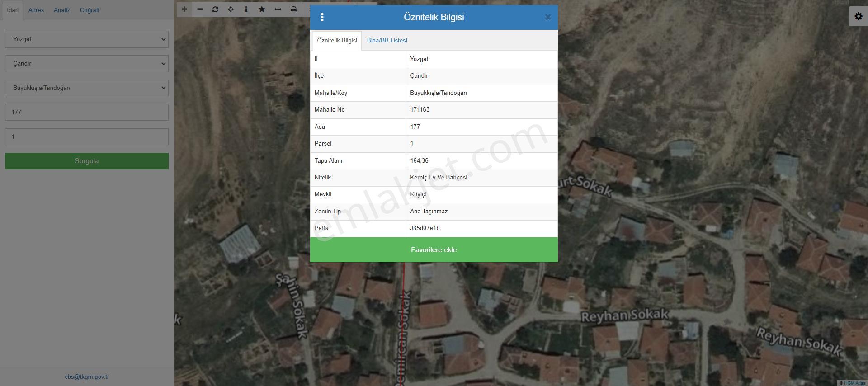
Task: Click the refresh map icon
Action: click(215, 9)
